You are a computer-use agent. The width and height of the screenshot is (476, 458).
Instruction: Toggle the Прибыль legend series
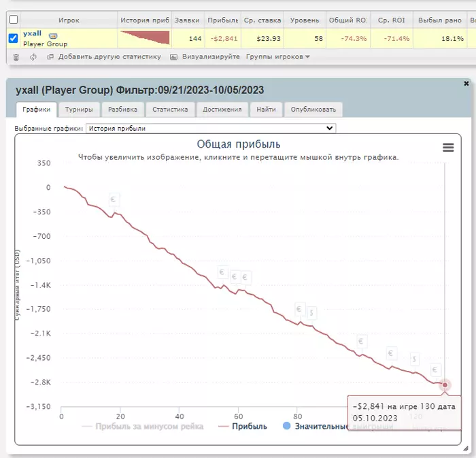[x=243, y=426]
